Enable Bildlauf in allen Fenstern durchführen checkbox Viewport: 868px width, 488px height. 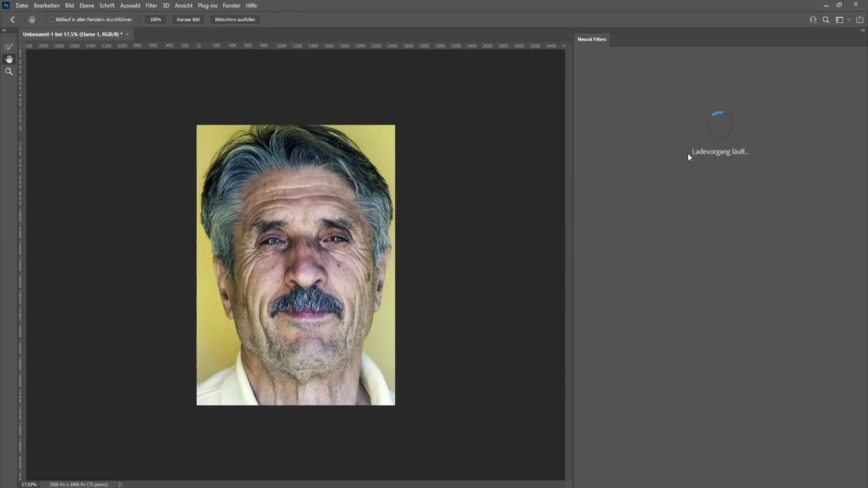(52, 19)
